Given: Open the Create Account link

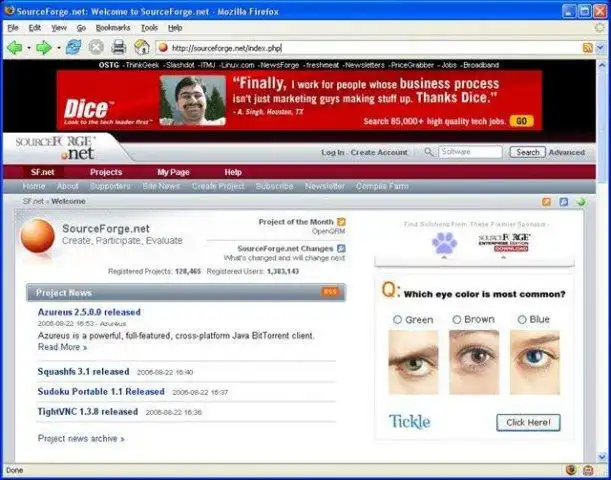Looking at the screenshot, I should click(x=379, y=152).
